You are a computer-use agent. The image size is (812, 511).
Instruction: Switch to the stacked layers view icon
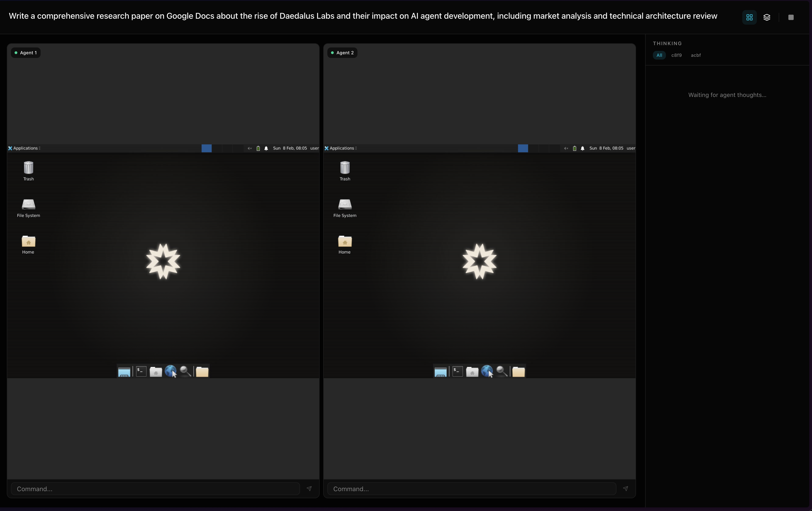[766, 17]
